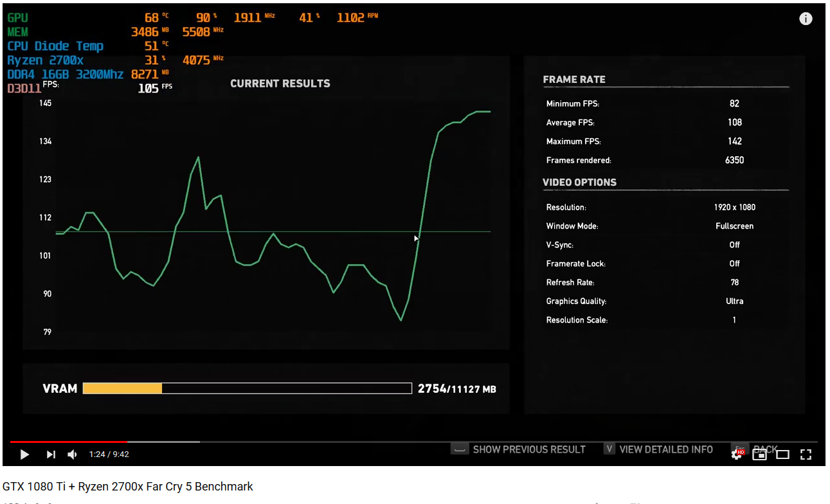
Task: Click the GPU label in the overlay
Action: pos(17,18)
